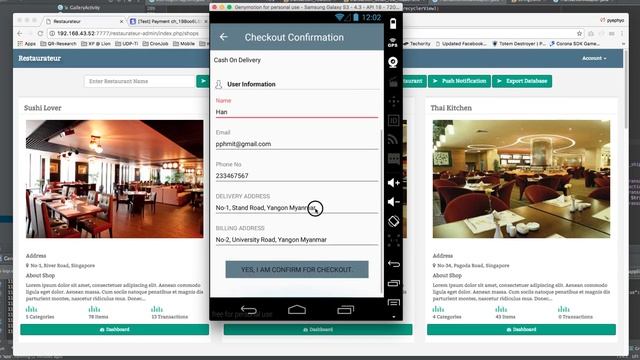Click Sushi Lover card title
The image size is (640, 360).
tap(42, 108)
